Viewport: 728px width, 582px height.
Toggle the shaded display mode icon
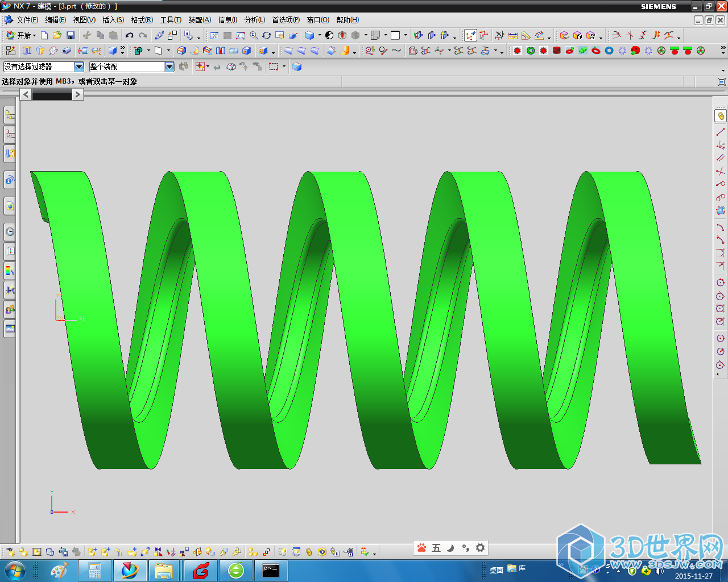309,35
